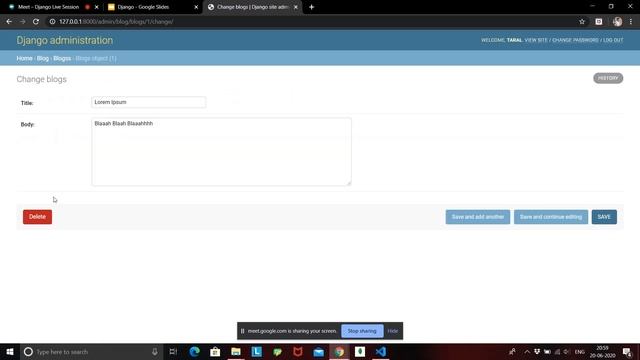
Task: Open the extension icon beside the bookmark star
Action: 599,22
